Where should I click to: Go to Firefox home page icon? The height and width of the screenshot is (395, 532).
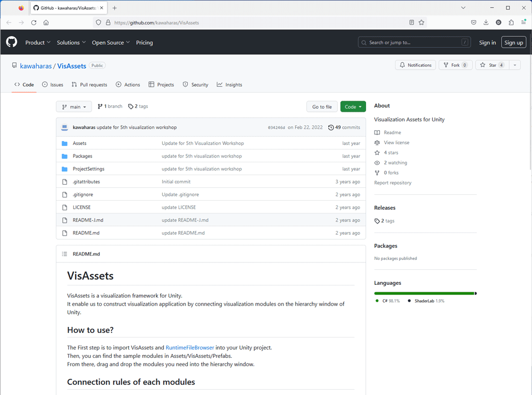click(46, 23)
